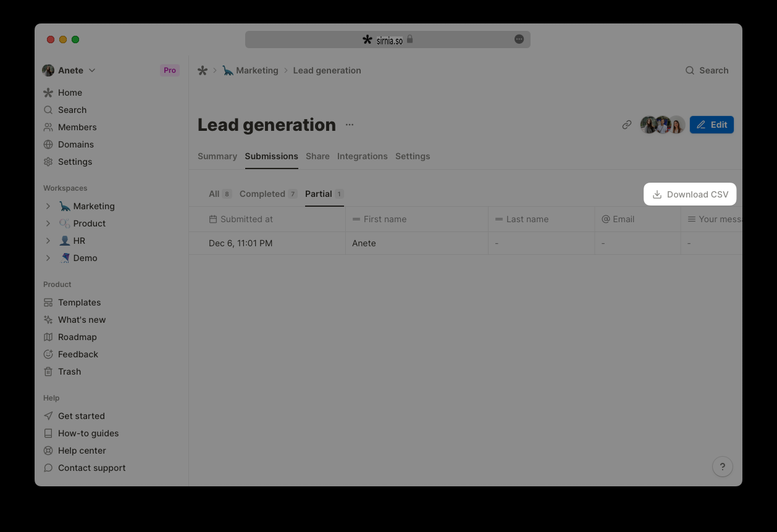Copy the form link icon
The image size is (777, 532).
(x=627, y=125)
